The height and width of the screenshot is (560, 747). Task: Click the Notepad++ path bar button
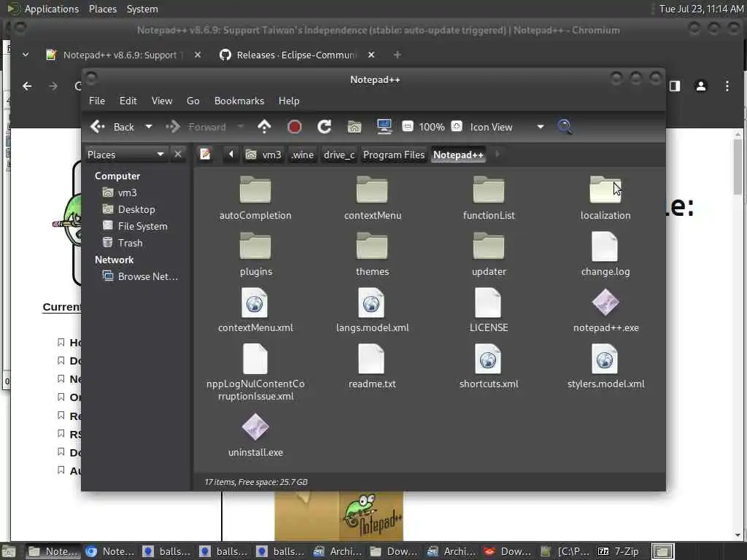tap(458, 155)
